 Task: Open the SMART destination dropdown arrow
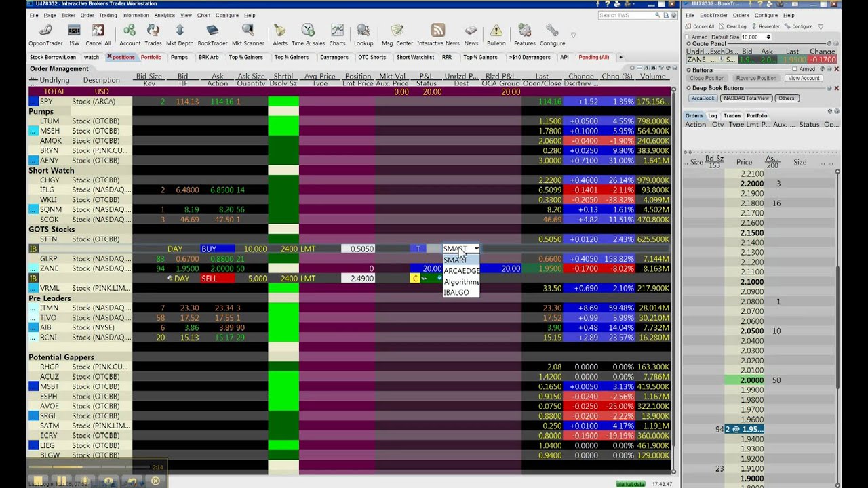[476, 249]
